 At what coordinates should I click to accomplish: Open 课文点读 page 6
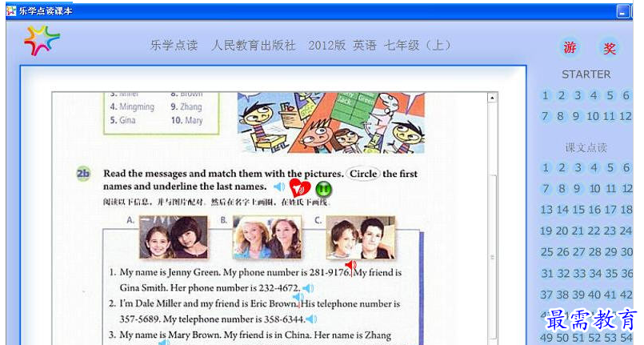(x=626, y=168)
